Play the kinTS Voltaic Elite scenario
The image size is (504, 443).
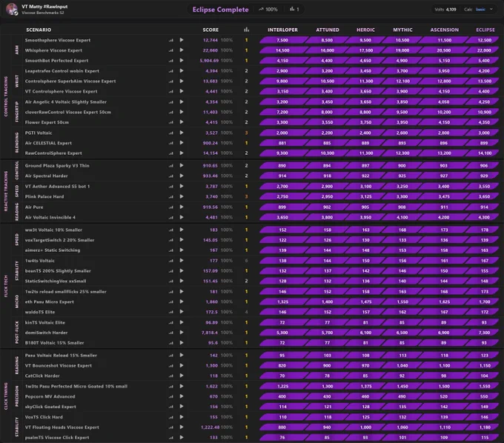coord(182,322)
